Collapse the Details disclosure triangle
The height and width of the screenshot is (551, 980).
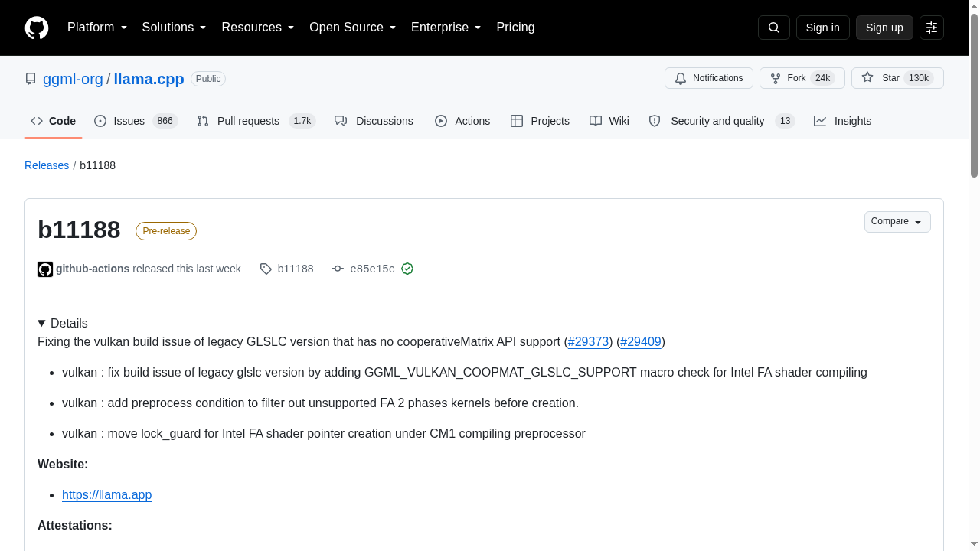pyautogui.click(x=41, y=323)
